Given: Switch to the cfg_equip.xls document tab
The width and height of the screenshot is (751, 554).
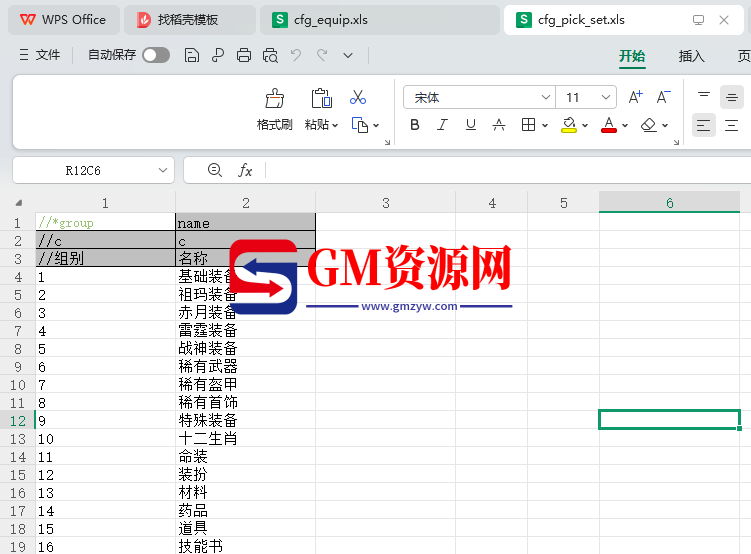Looking at the screenshot, I should pos(331,20).
